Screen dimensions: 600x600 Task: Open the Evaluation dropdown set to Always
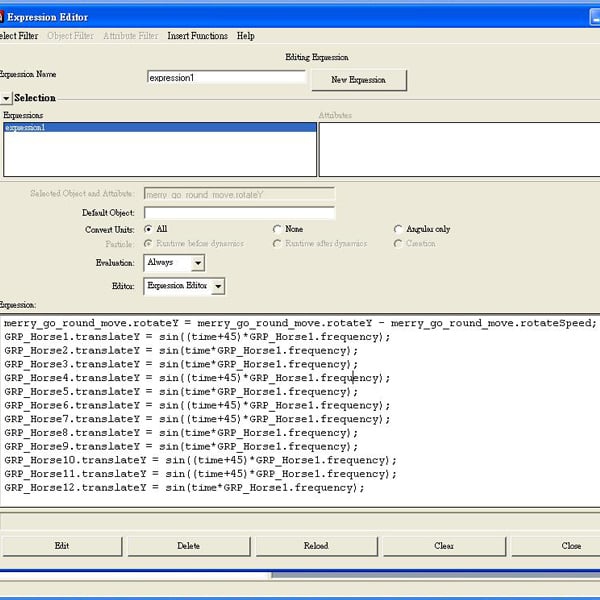(174, 263)
